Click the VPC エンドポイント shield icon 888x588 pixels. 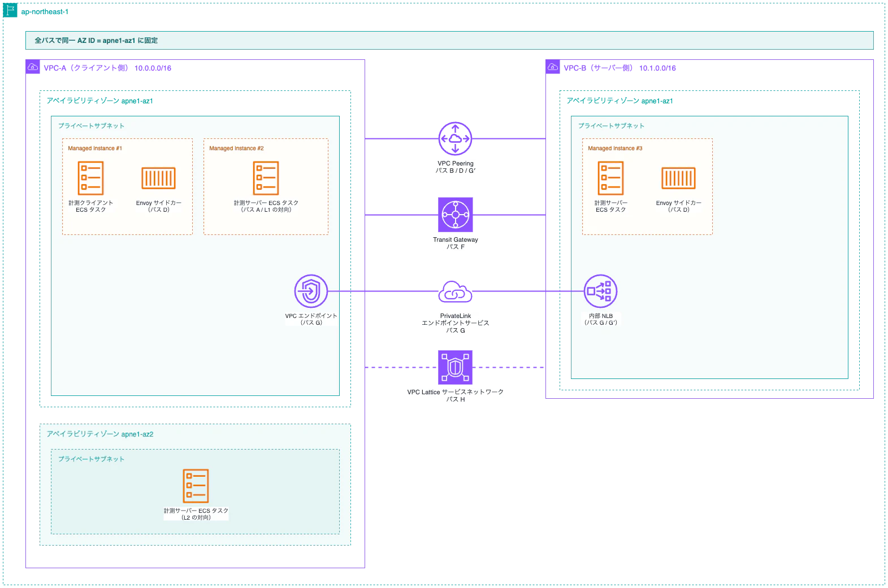click(311, 291)
